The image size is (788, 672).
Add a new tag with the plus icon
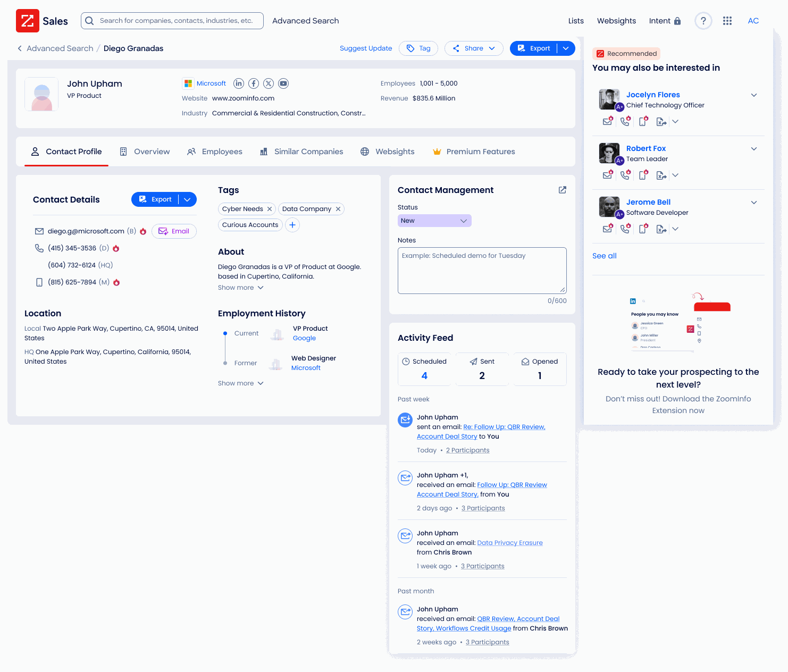point(292,225)
